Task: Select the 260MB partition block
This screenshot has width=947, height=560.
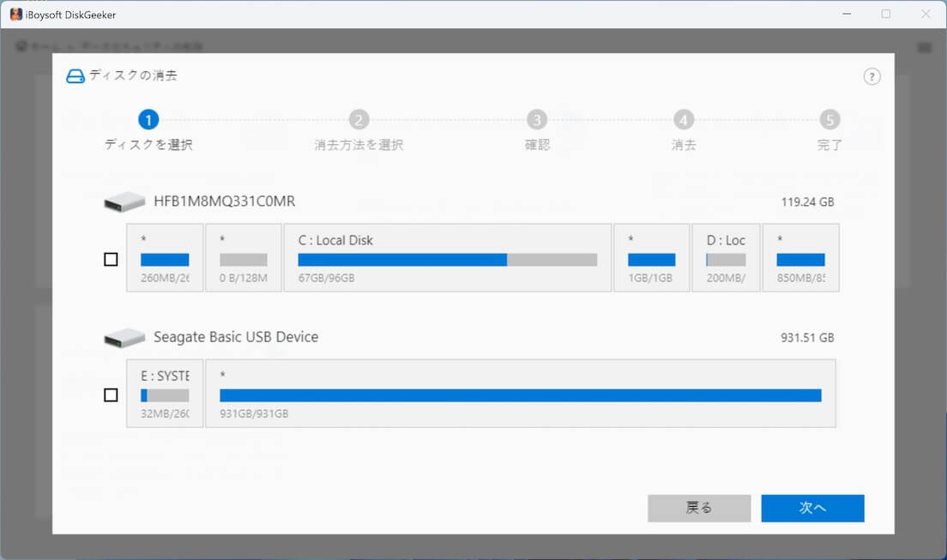Action: click(165, 258)
